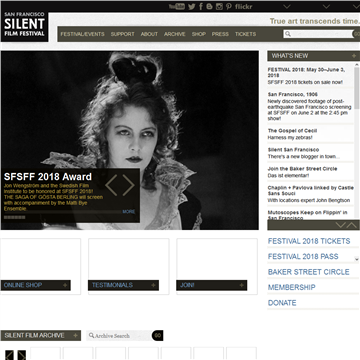This screenshot has width=360, height=360.
Task: Open the Facebook icon in top bar
Action: click(x=201, y=6)
